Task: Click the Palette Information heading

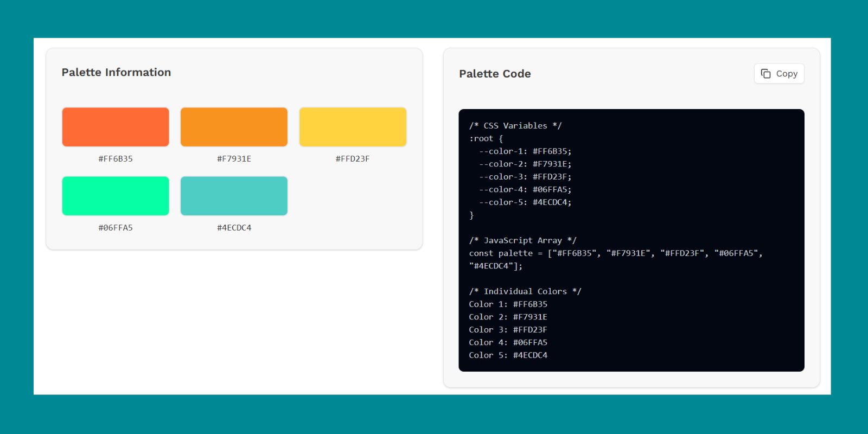Action: (x=116, y=72)
